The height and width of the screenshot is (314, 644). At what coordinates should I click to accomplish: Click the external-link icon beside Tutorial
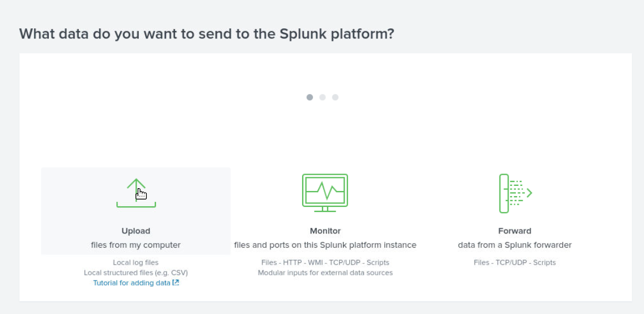176,283
